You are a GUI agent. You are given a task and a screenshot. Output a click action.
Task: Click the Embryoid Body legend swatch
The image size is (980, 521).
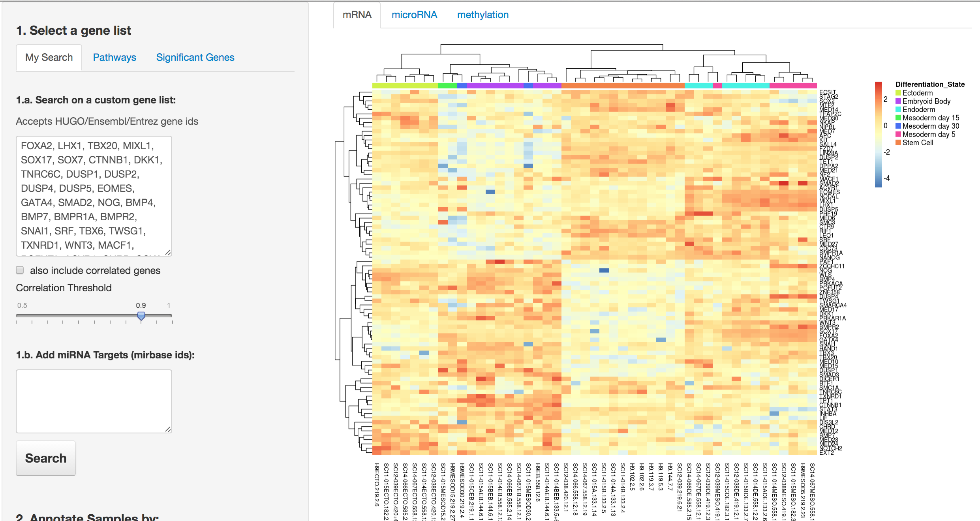tap(898, 101)
